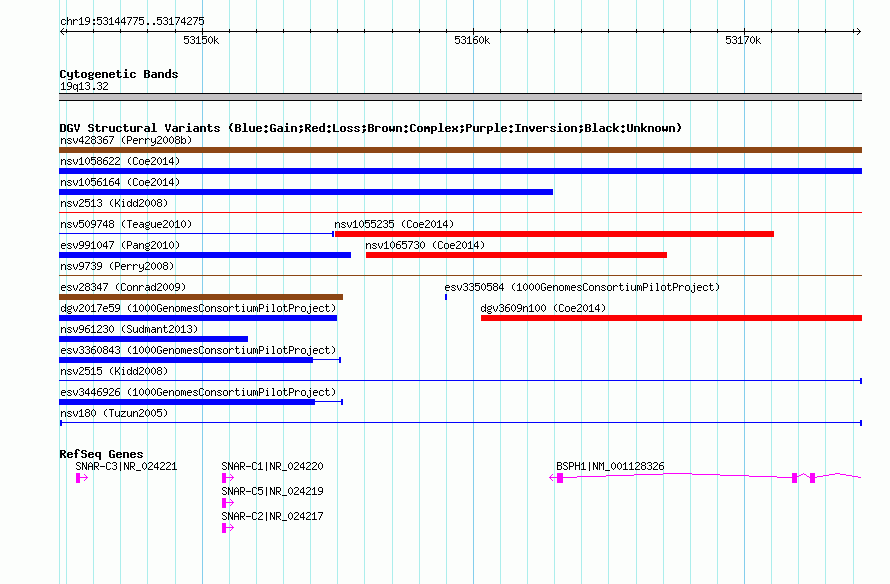Open the nsv2513 (Kidd2008) label
Screen dimensions: 890x584
click(114, 203)
